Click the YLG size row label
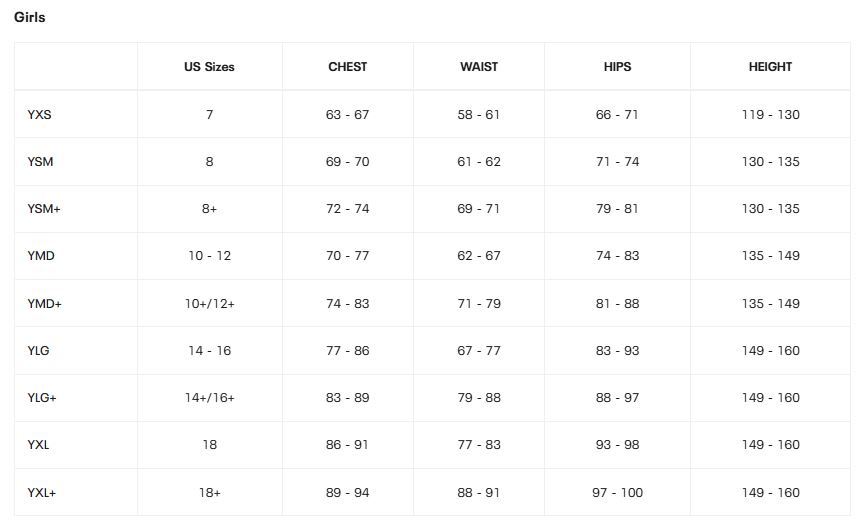The height and width of the screenshot is (527, 861). coord(39,351)
